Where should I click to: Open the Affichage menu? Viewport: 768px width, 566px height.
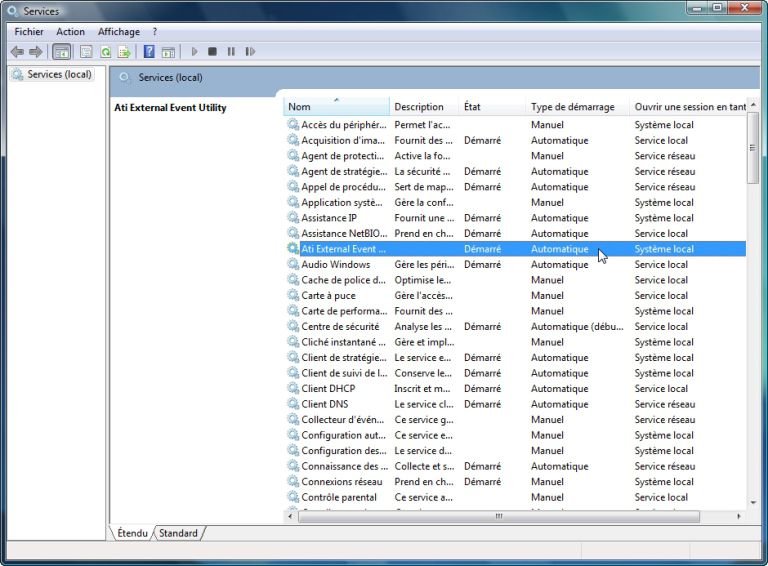click(119, 32)
